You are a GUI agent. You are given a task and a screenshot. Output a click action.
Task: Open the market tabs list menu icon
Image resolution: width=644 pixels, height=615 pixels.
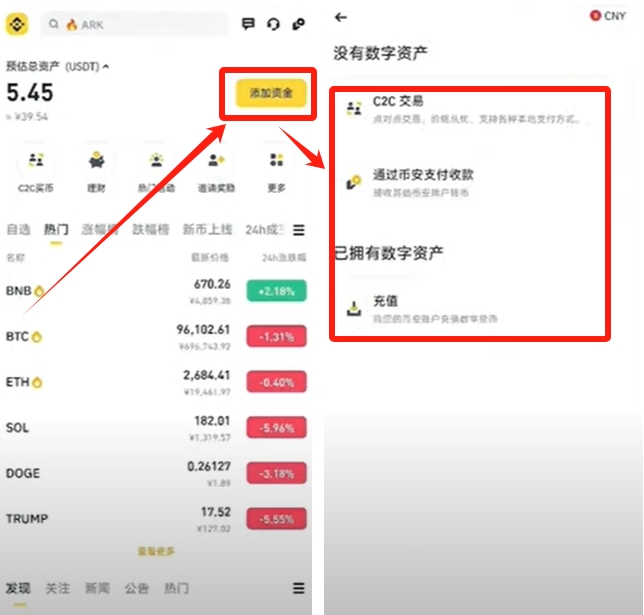[299, 230]
